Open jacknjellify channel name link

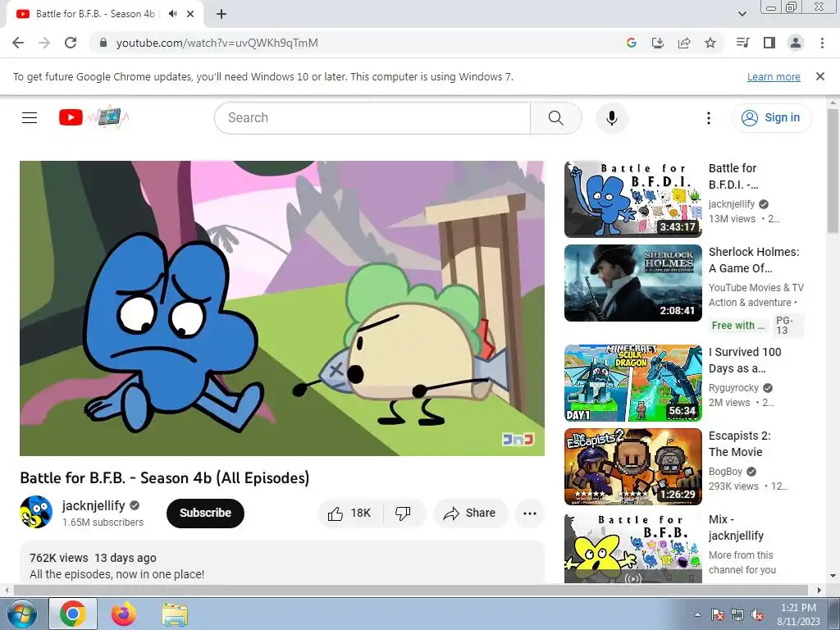(x=94, y=505)
